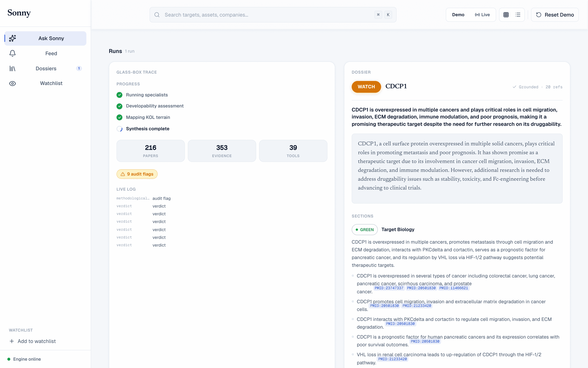Screen dimensions: 588x368
Task: Open Ask Sonny in the sidebar
Action: (x=45, y=38)
